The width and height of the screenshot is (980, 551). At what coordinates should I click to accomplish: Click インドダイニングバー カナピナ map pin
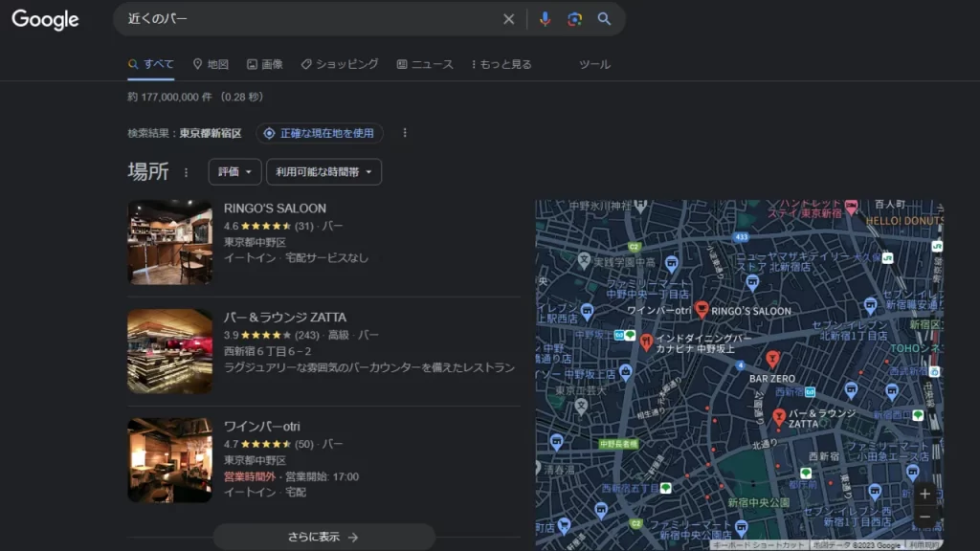coord(646,342)
